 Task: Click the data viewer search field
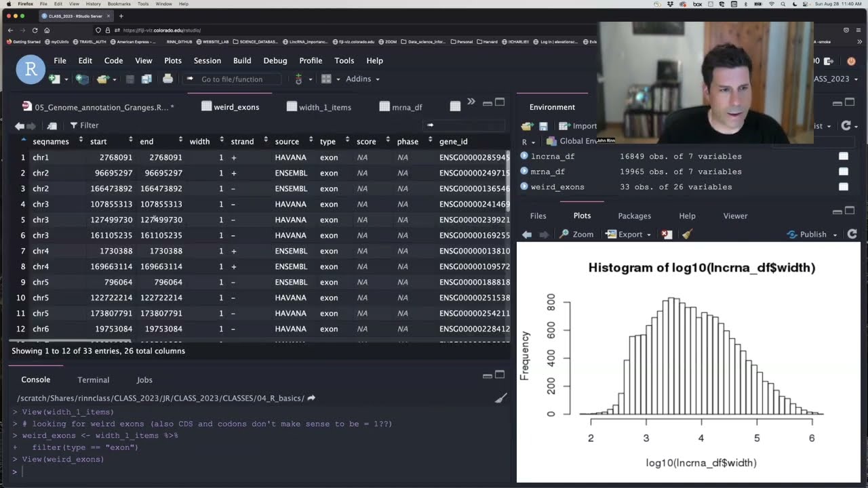coord(465,125)
